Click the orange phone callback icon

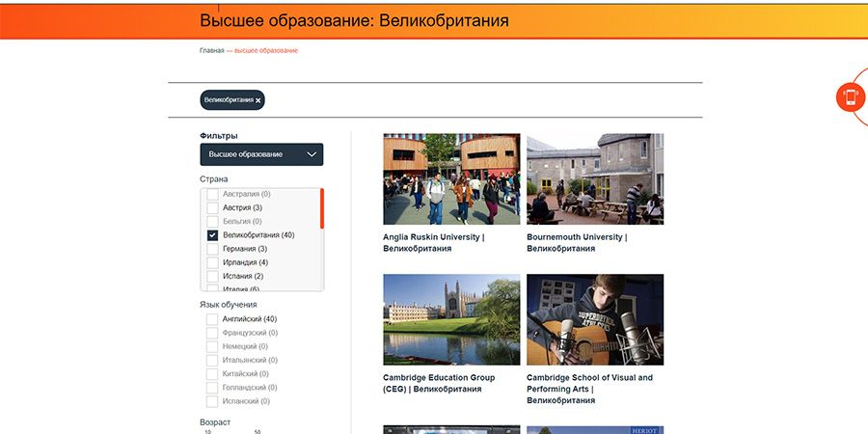pos(850,96)
